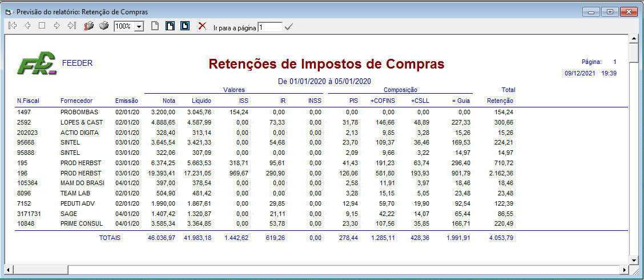
Task: Click the horizontal scrollbar left arrow
Action: point(9,269)
